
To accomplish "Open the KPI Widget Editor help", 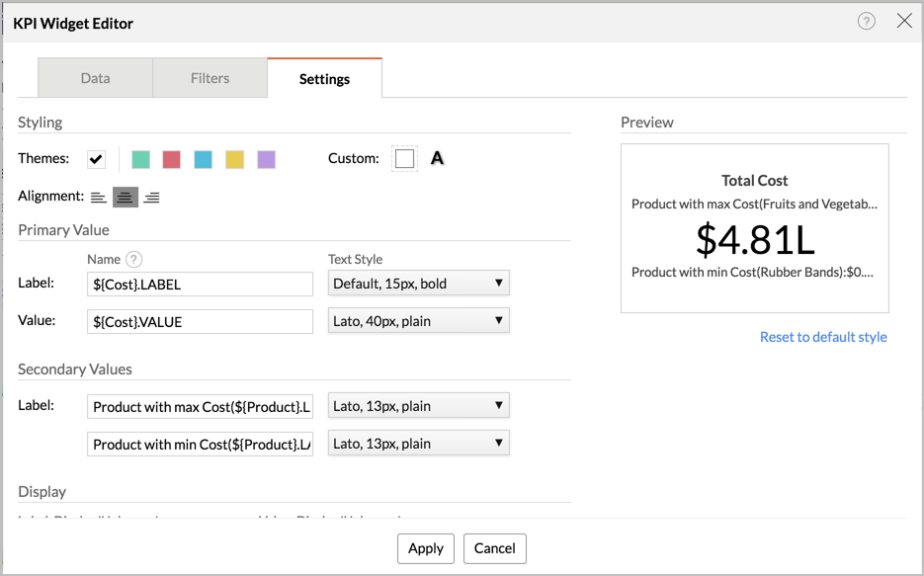I will point(868,22).
